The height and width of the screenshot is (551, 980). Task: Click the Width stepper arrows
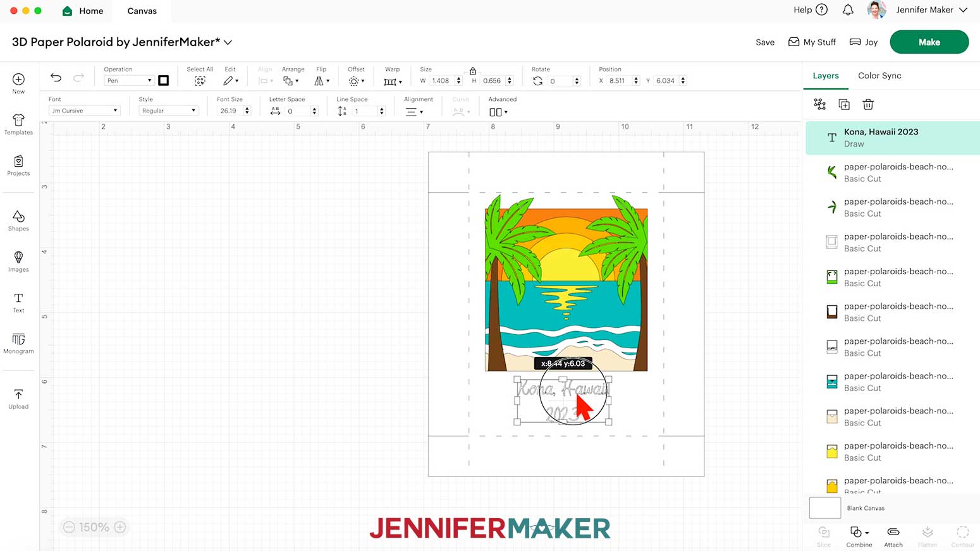click(x=458, y=81)
